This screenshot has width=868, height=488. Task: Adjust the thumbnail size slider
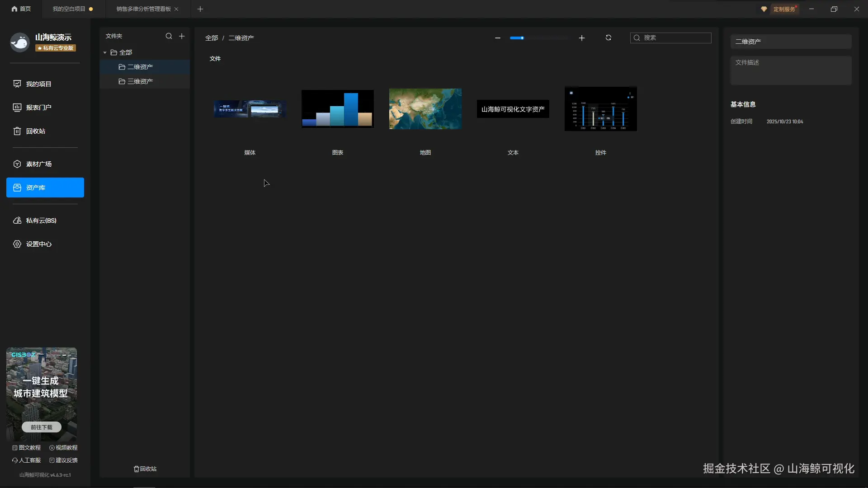click(x=522, y=38)
